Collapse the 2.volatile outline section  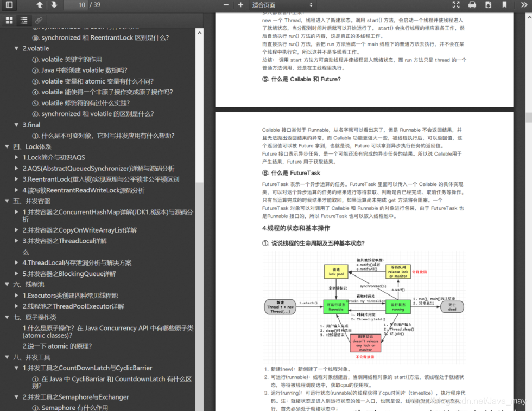pos(16,48)
